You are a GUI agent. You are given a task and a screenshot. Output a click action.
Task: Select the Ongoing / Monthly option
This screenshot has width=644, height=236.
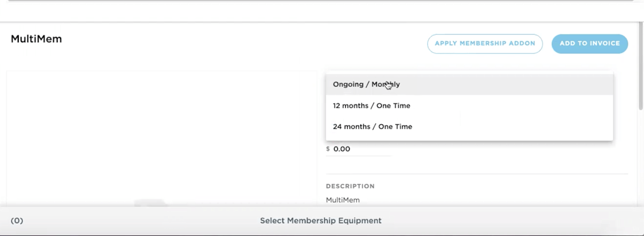(x=366, y=85)
